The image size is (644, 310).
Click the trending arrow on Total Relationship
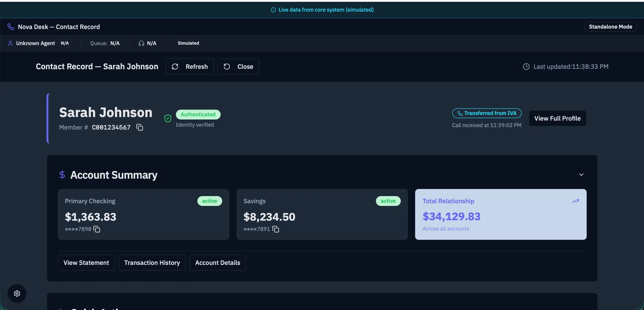click(x=576, y=201)
